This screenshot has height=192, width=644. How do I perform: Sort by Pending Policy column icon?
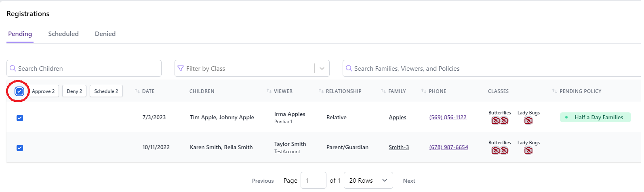click(x=555, y=91)
